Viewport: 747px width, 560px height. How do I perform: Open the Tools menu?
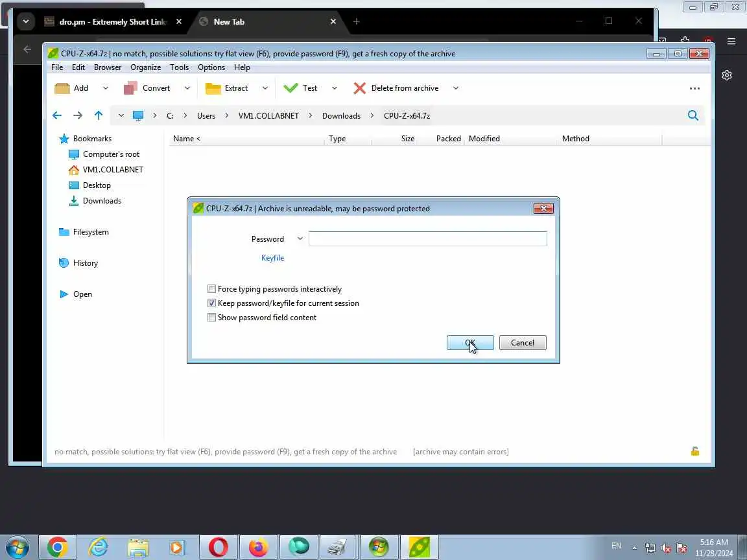click(180, 67)
